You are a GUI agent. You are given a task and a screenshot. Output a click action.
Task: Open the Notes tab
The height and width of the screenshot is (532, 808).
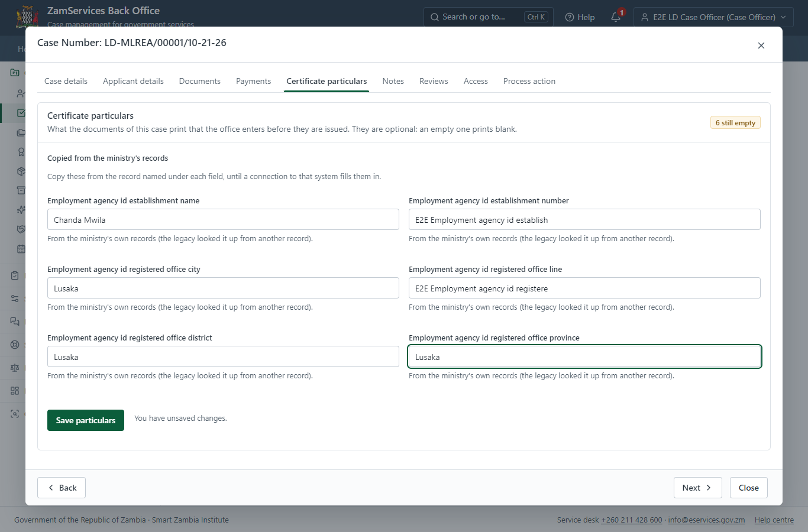[x=393, y=81]
